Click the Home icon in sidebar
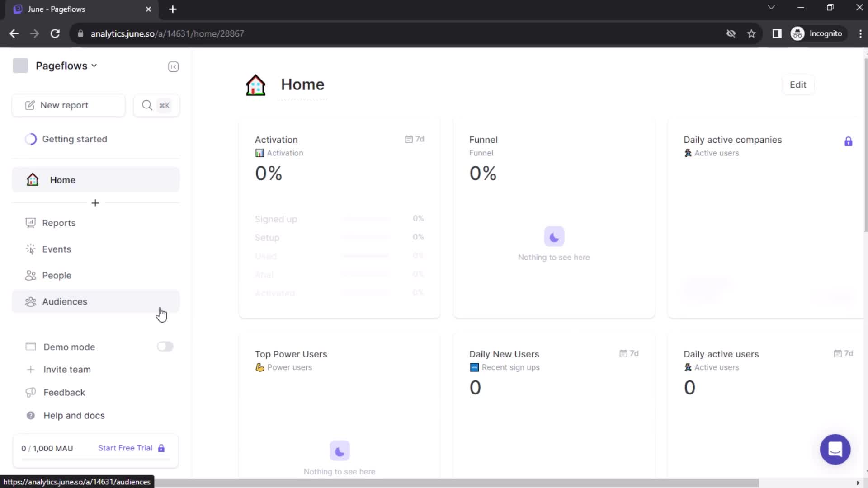868x488 pixels. 32,180
